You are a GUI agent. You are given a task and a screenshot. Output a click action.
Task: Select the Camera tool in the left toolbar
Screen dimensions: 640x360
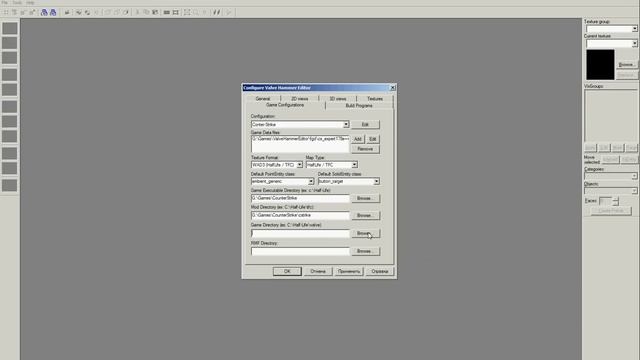(10, 58)
